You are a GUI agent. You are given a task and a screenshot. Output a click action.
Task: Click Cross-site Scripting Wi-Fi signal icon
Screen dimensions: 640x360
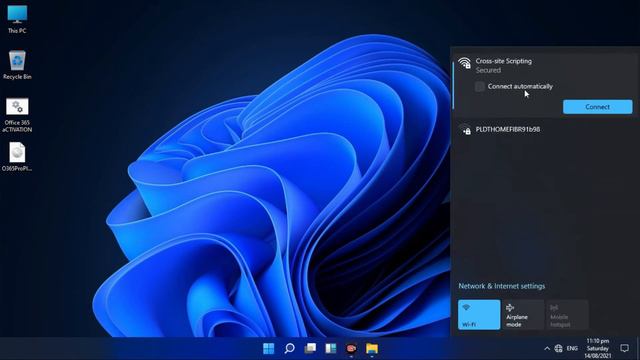click(x=464, y=63)
